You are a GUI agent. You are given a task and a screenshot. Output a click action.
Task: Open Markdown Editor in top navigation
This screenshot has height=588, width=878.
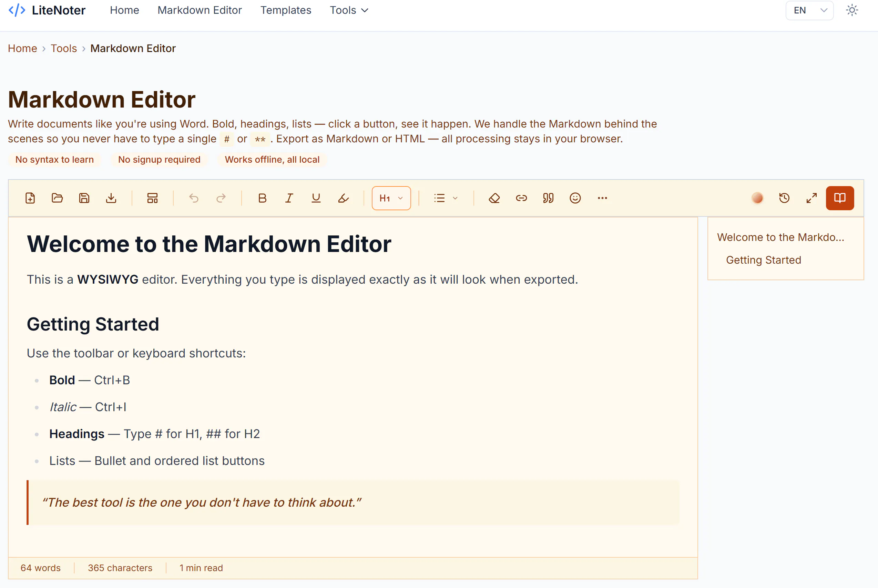click(x=200, y=10)
